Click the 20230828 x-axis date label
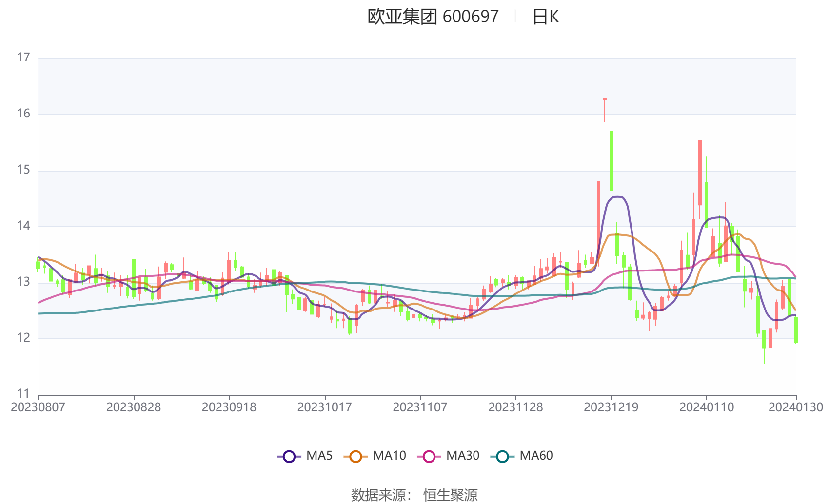829x504 pixels. 134,407
